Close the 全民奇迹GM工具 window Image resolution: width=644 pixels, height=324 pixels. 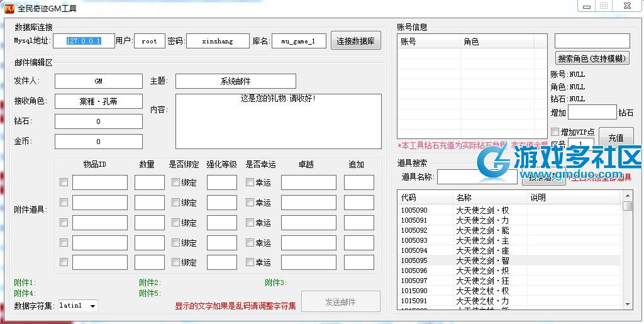(627, 6)
